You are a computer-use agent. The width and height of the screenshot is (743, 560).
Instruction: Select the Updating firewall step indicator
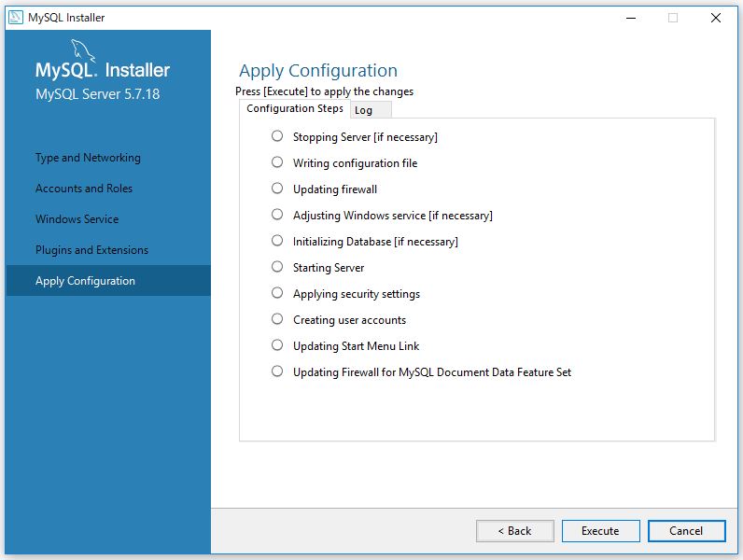(x=277, y=189)
